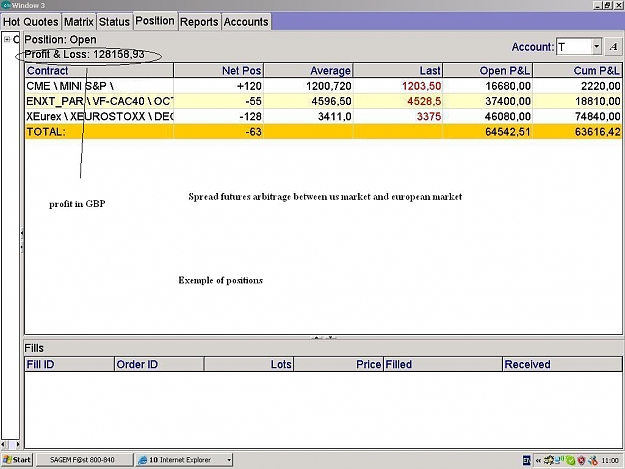
Task: Click the red shield security tray icon
Action: 581,461
